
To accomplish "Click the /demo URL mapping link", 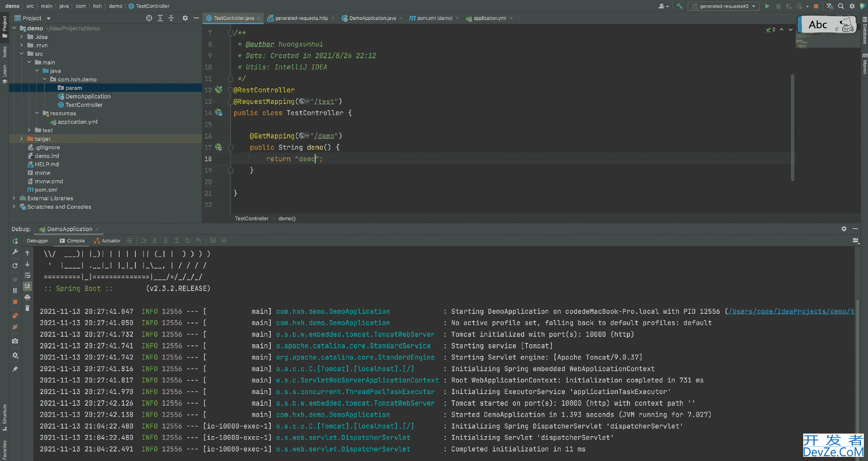I will [x=324, y=136].
